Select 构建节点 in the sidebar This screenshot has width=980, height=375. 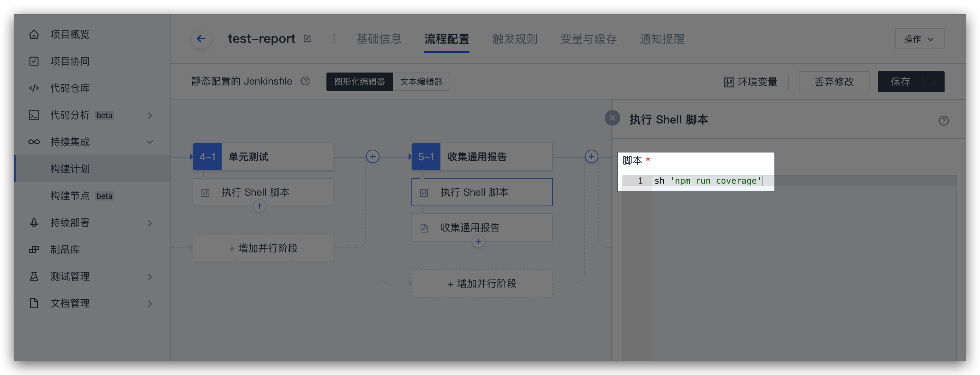[x=92, y=196]
